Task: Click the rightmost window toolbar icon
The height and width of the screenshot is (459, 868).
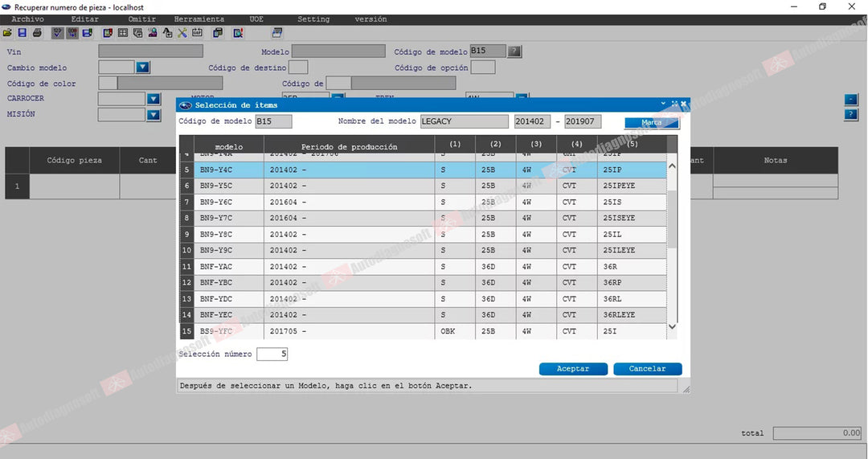Action: 276,33
